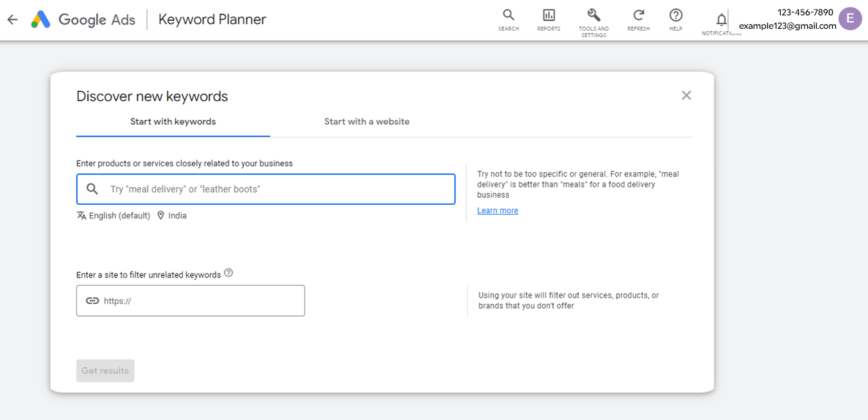Click the account ID 123-456-7890
This screenshot has width=868, height=420.
click(x=805, y=12)
